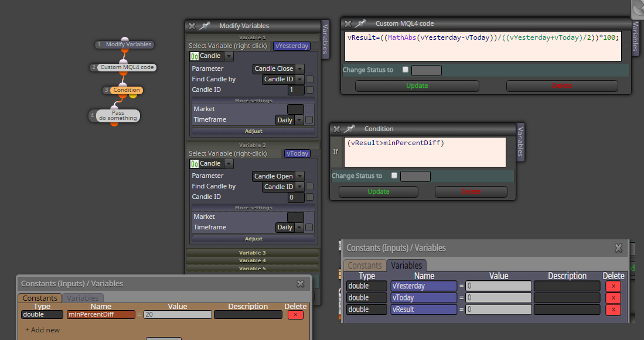Click the yellow output dot on Condition node
This screenshot has width=644, height=340.
[132, 95]
